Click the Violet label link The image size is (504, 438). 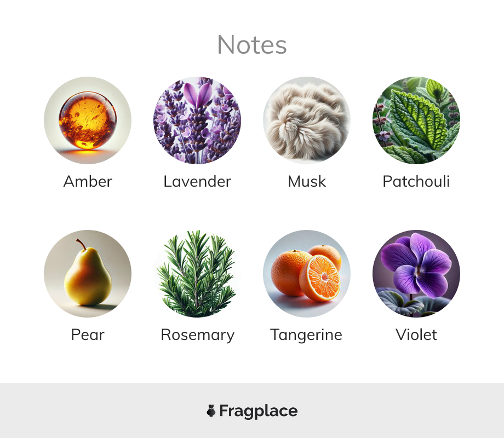416,335
